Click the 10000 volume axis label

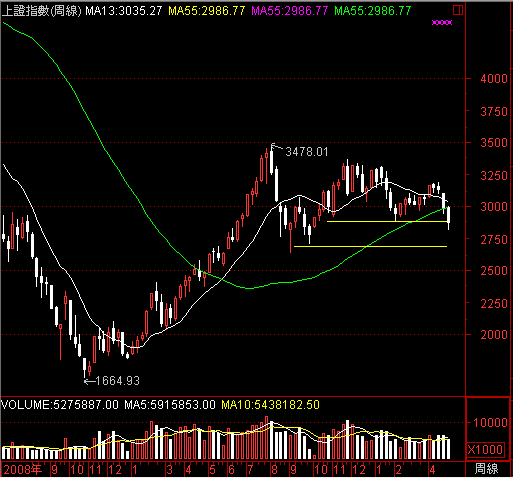point(490,423)
